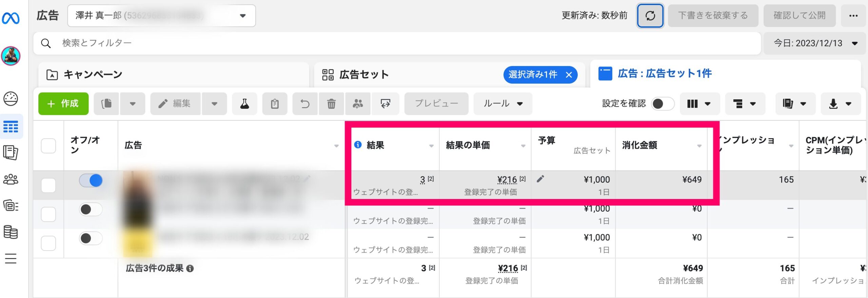This screenshot has height=298, width=868.
Task: Switch to the 広告セット tab
Action: [x=364, y=75]
